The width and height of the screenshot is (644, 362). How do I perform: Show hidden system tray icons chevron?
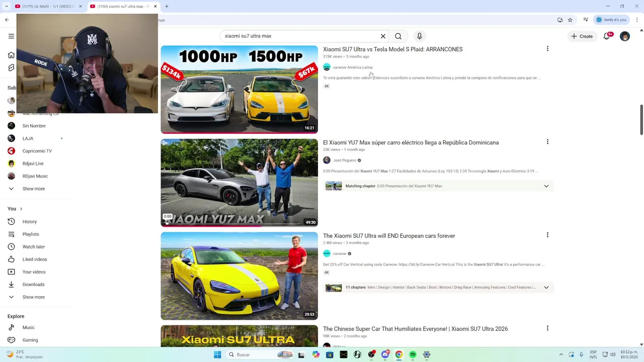tap(561, 354)
